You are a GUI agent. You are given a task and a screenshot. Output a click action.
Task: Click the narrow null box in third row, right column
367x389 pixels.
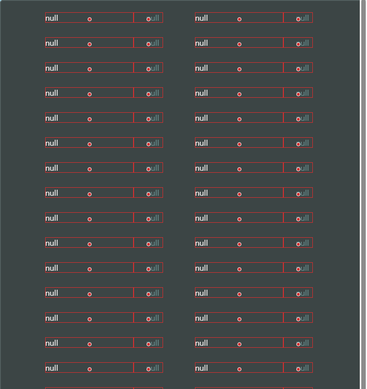298,68
